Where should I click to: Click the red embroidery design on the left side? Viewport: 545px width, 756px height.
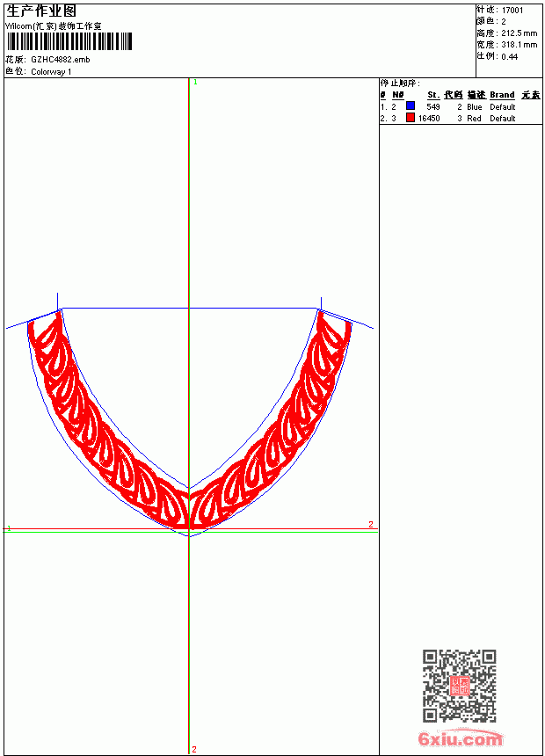pos(108,426)
